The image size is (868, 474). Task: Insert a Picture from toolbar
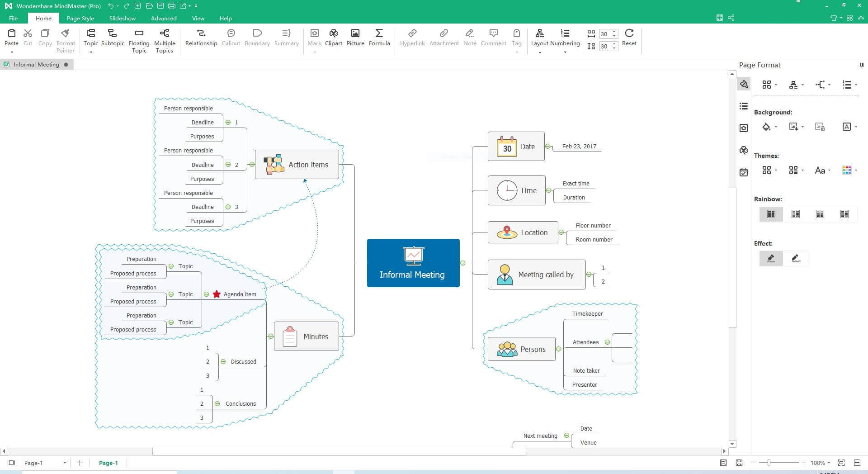pyautogui.click(x=355, y=33)
